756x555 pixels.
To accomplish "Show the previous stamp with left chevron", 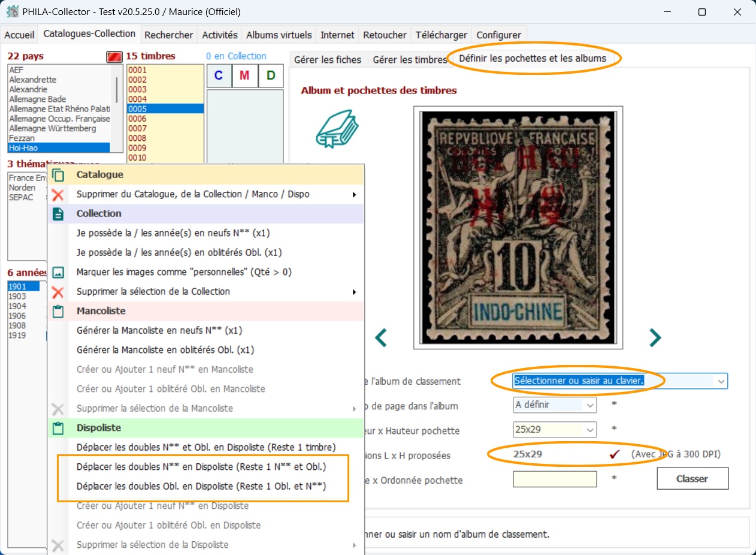I will pyautogui.click(x=381, y=338).
